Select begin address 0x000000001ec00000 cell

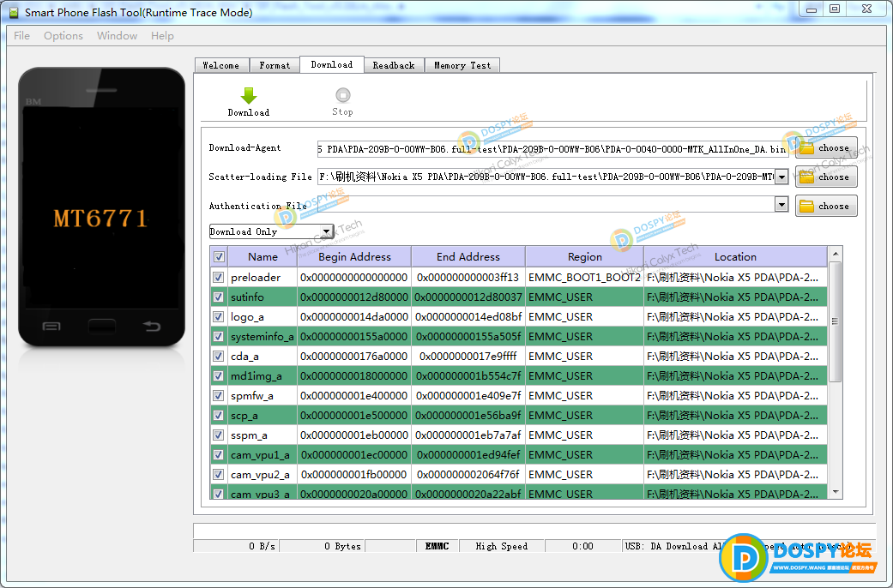click(354, 455)
